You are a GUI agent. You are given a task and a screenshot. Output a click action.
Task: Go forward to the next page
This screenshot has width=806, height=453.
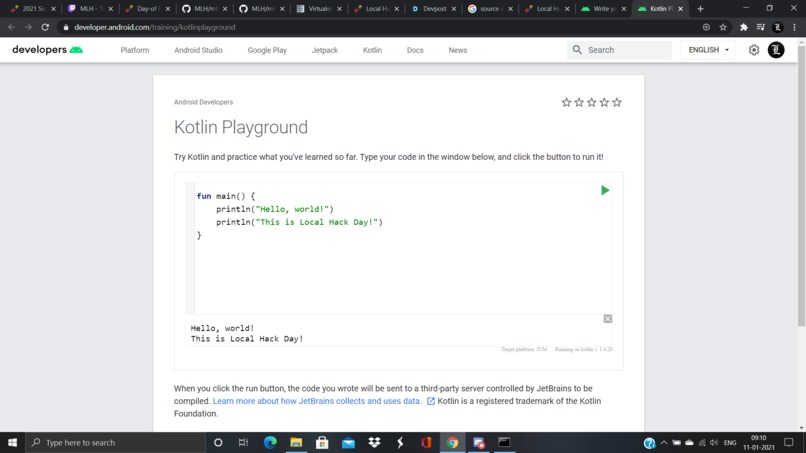[28, 27]
